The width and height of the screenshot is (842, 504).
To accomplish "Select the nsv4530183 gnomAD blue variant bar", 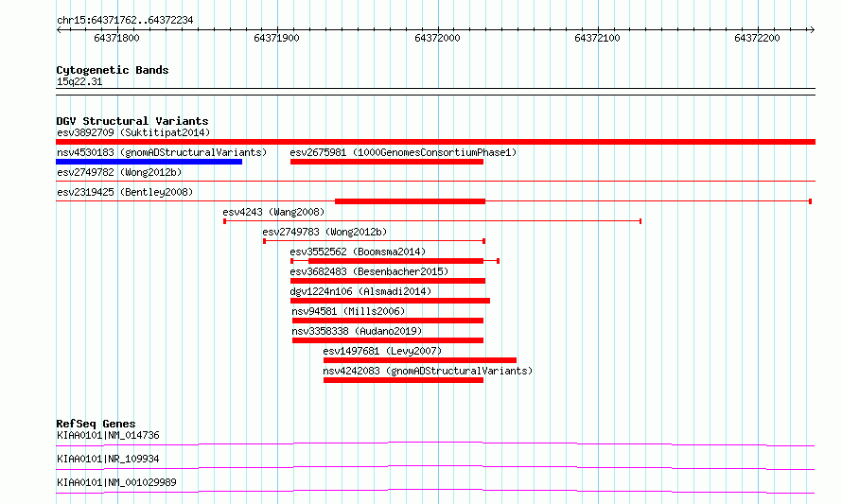I will pos(149,162).
